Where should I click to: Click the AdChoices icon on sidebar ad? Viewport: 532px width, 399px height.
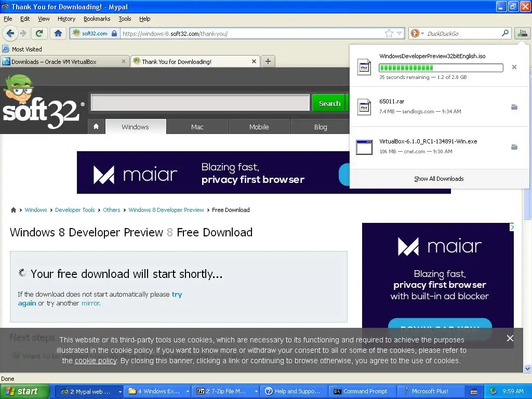click(512, 227)
